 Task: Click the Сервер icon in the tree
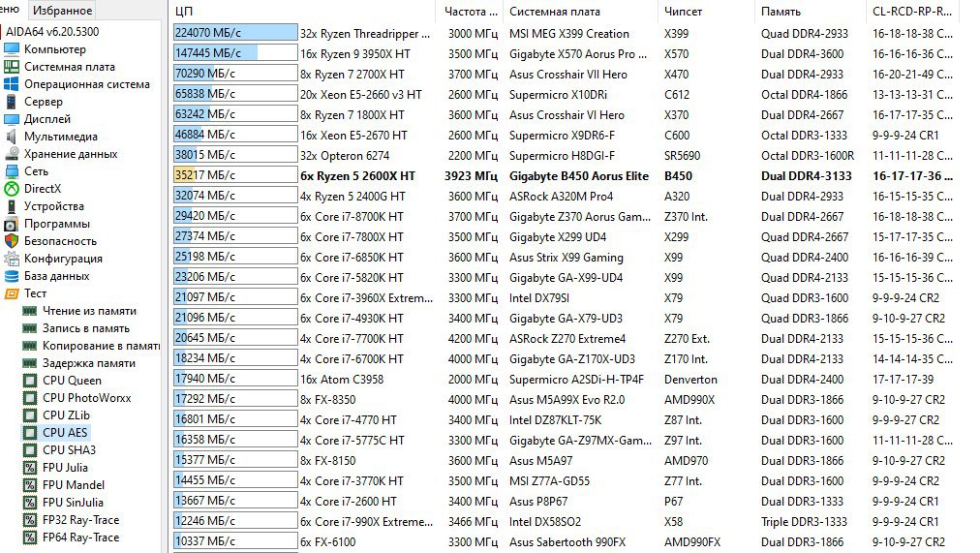12,102
